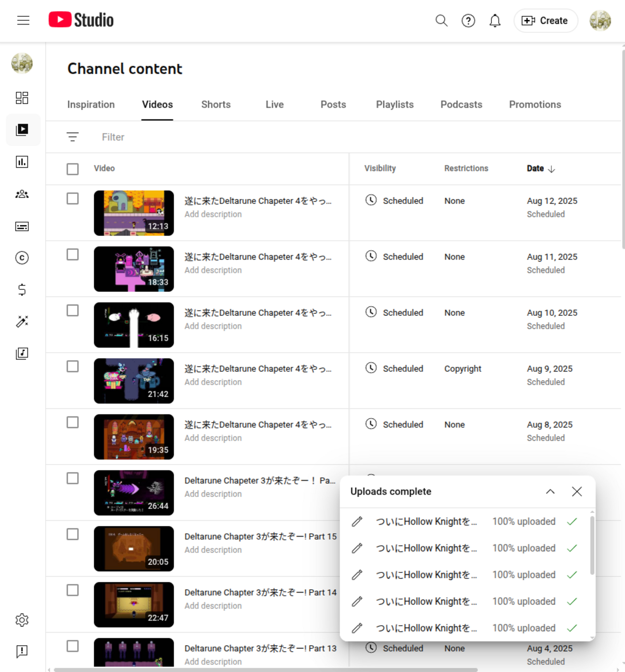This screenshot has height=672, width=625.
Task: Open the Earn dollar icon in the sidebar
Action: (22, 290)
